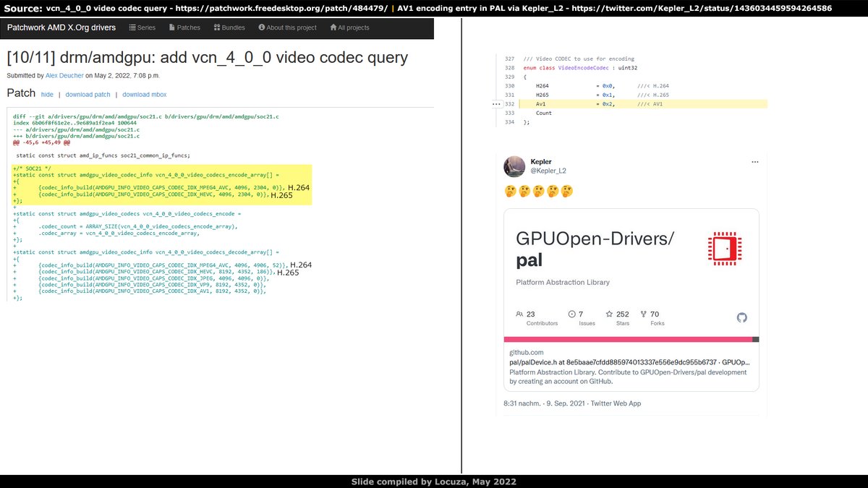Expand the ellipsis button at code line 332
This screenshot has width=868, height=488.
coord(495,104)
